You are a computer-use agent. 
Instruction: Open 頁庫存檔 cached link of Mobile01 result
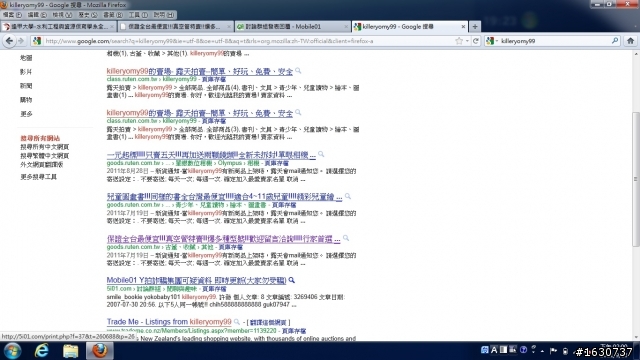pyautogui.click(x=214, y=289)
